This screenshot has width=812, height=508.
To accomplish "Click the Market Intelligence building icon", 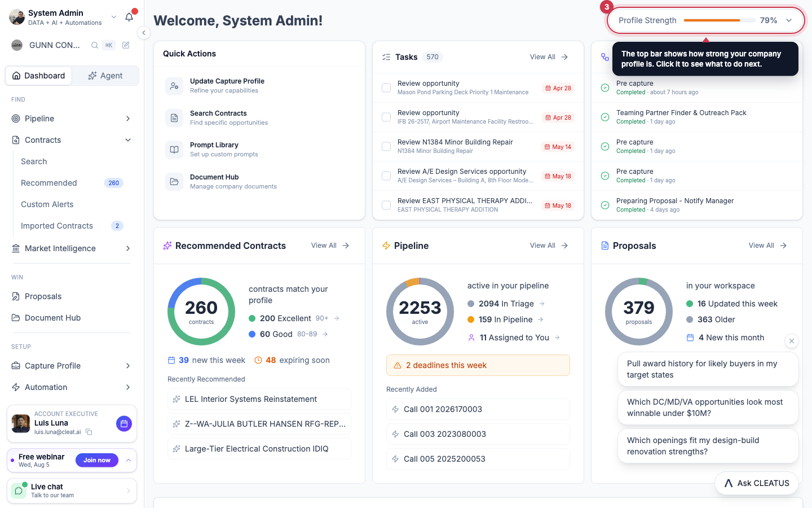I will 16,248.
